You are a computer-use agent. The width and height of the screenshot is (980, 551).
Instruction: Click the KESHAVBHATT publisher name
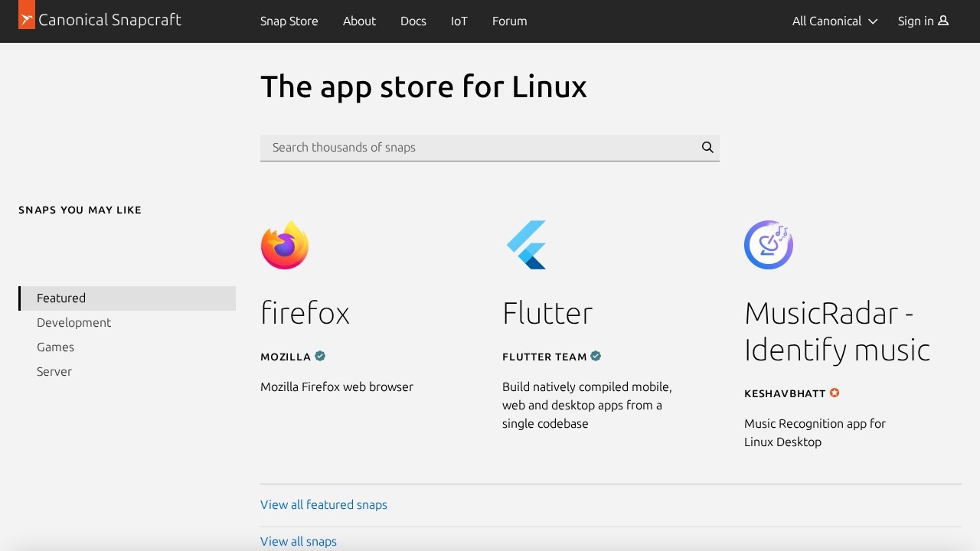[785, 393]
